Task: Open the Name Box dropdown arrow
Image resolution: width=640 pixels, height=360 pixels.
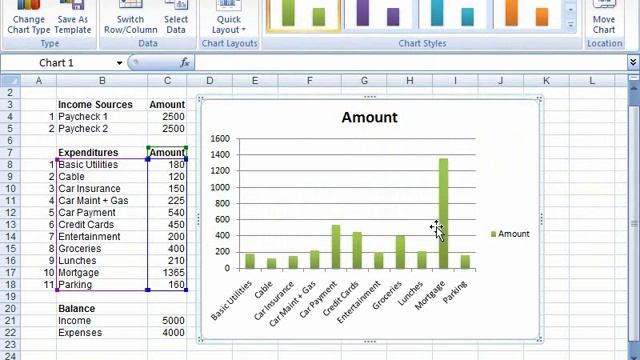Action: tap(119, 63)
